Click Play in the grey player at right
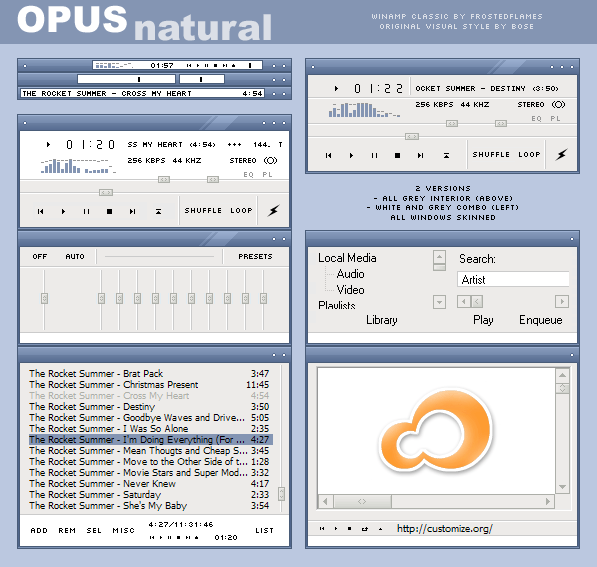 click(x=351, y=155)
